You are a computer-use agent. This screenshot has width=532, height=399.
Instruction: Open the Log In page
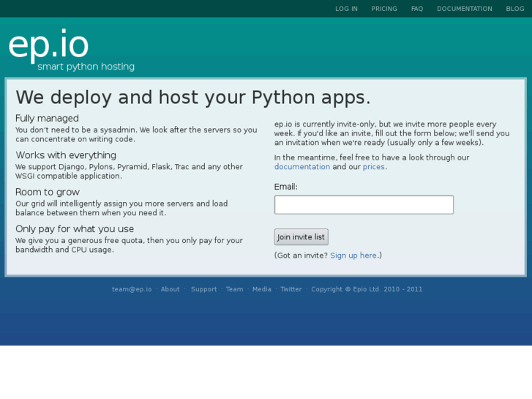[x=346, y=9]
